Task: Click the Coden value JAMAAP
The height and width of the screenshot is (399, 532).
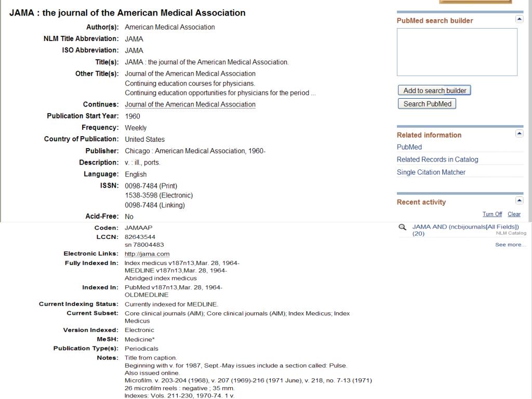Action: 138,228
